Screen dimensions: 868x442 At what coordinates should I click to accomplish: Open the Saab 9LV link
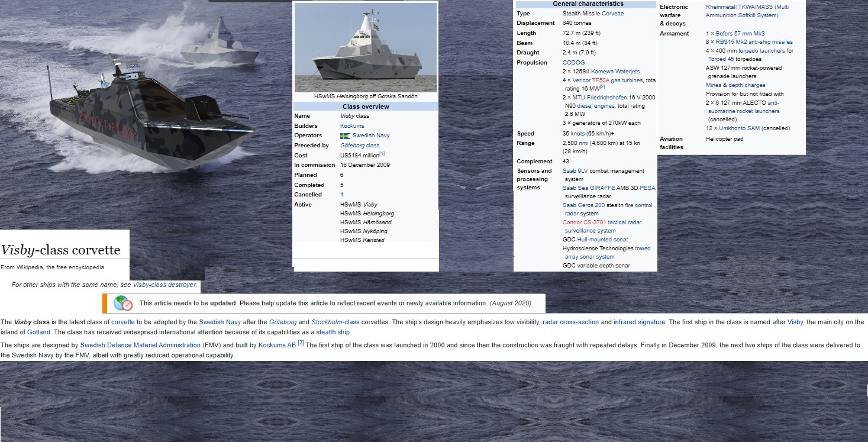575,171
